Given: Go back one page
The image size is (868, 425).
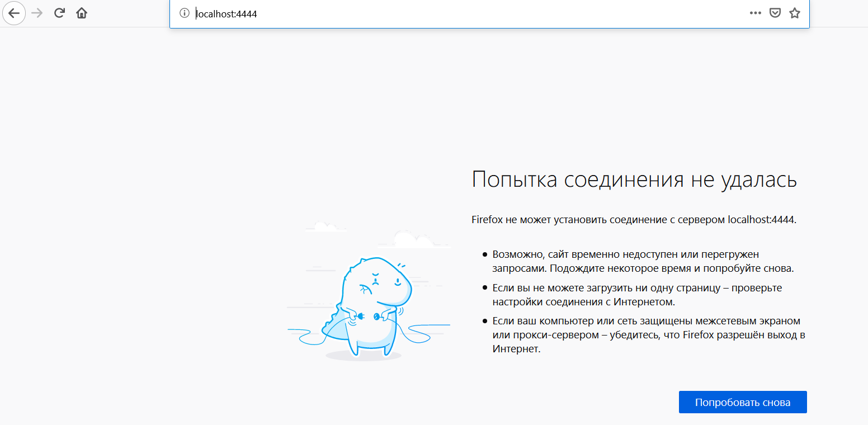Looking at the screenshot, I should 13,13.
